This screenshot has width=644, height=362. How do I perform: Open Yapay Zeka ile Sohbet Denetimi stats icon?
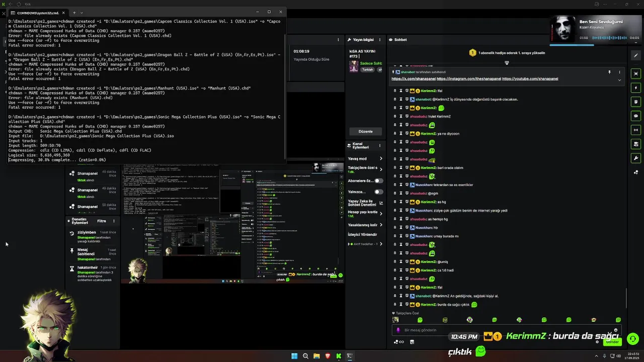pyautogui.click(x=381, y=203)
